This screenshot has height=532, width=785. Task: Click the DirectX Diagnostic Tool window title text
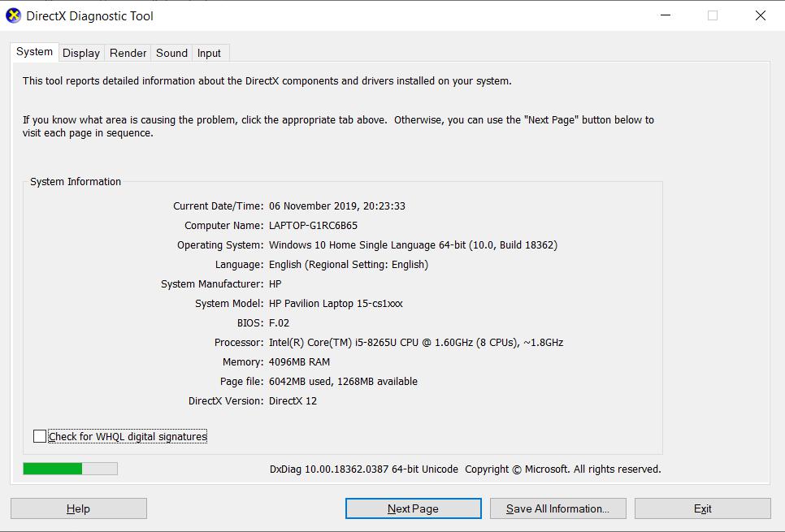tap(89, 16)
